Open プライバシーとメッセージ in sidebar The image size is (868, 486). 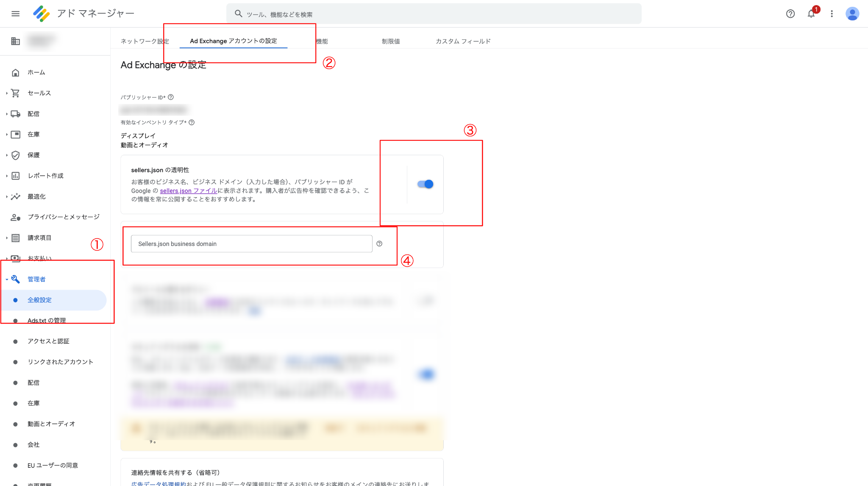64,217
